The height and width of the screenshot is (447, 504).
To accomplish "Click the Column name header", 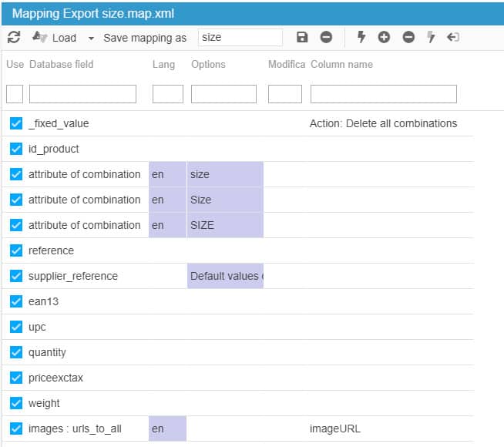I will tap(341, 64).
